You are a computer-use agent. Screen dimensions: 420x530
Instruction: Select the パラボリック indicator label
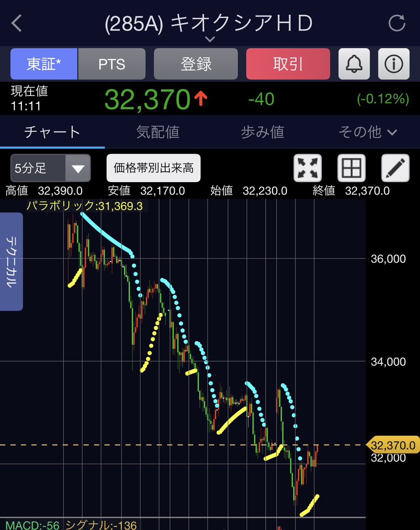click(x=85, y=206)
